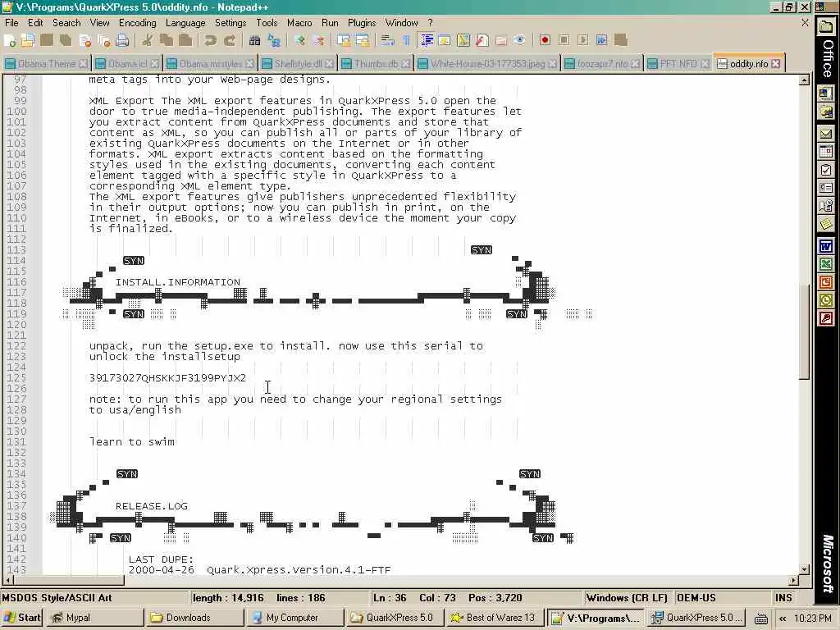
Task: Launch Excel from Office shortcut bar
Action: 826,264
